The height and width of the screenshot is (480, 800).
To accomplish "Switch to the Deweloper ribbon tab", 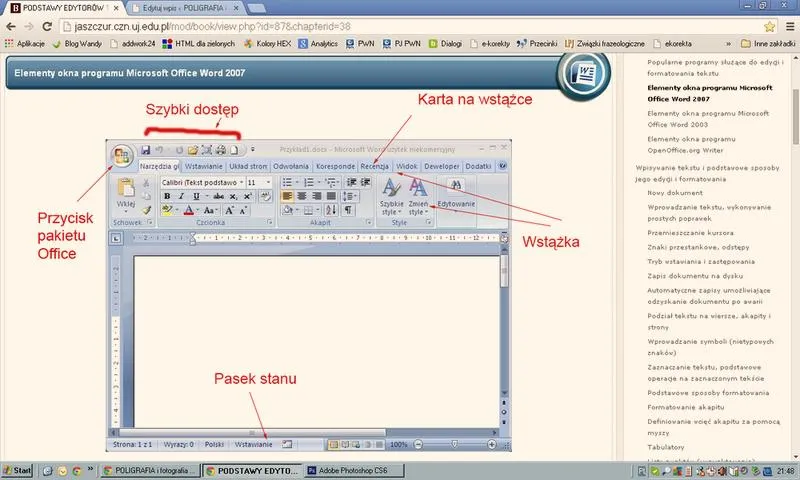I will click(x=442, y=166).
